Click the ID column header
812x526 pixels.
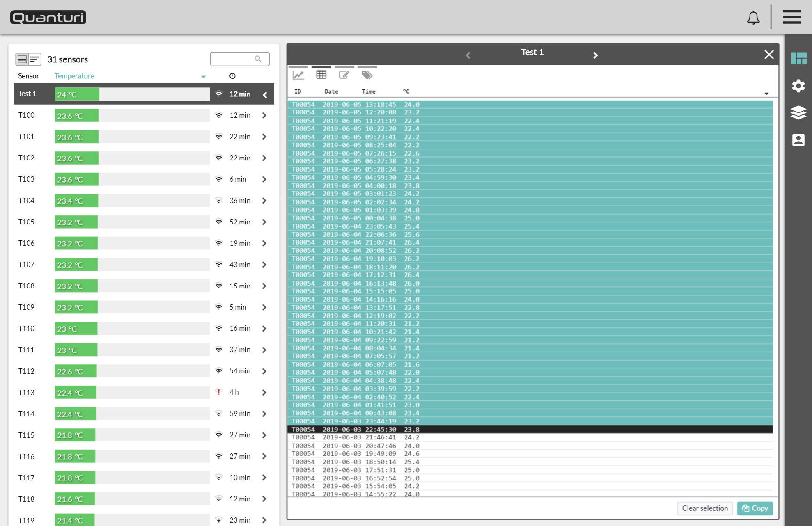coord(298,91)
